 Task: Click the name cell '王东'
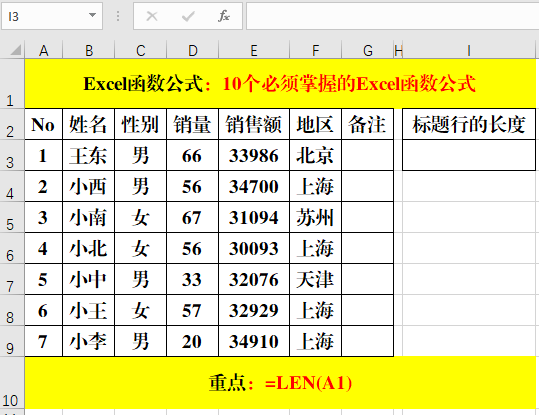pos(89,155)
